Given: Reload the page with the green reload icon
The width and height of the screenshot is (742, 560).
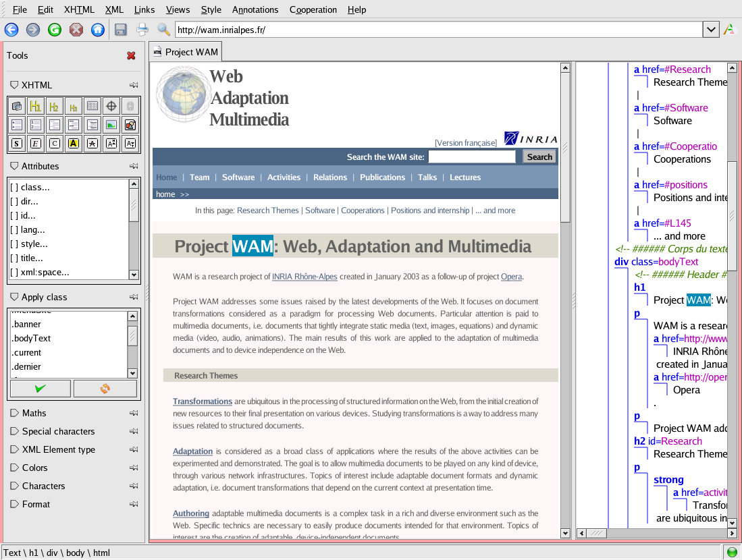Looking at the screenshot, I should (55, 30).
